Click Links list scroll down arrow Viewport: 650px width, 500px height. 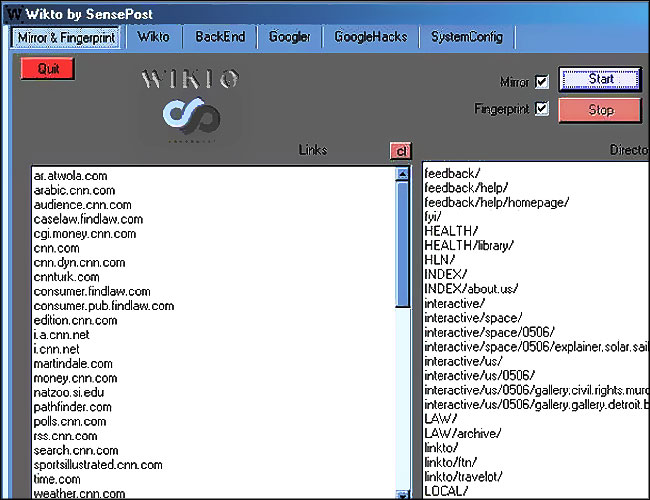[x=402, y=494]
